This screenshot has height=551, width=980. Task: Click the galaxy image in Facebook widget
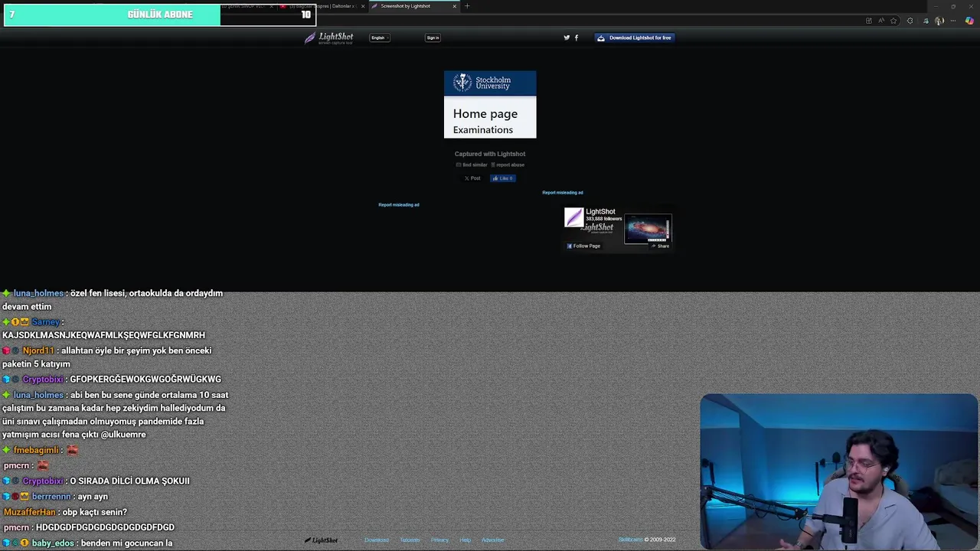(648, 229)
